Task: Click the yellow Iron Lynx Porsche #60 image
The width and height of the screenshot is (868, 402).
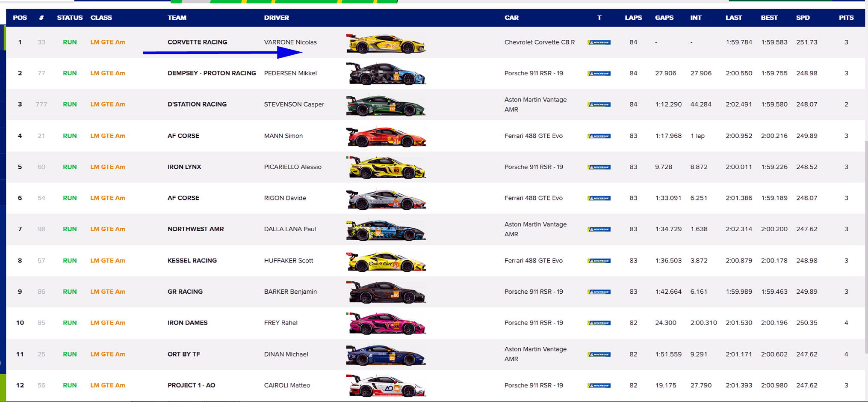Action: coord(386,168)
